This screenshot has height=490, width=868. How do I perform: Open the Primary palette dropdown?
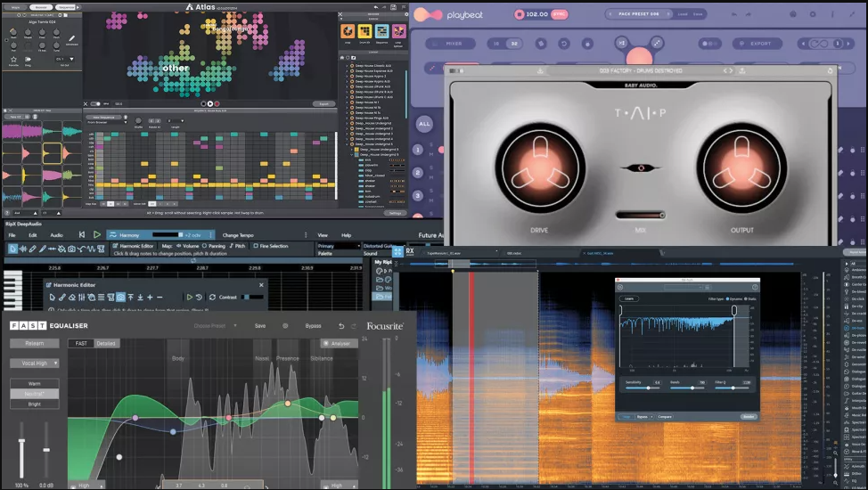pyautogui.click(x=339, y=246)
